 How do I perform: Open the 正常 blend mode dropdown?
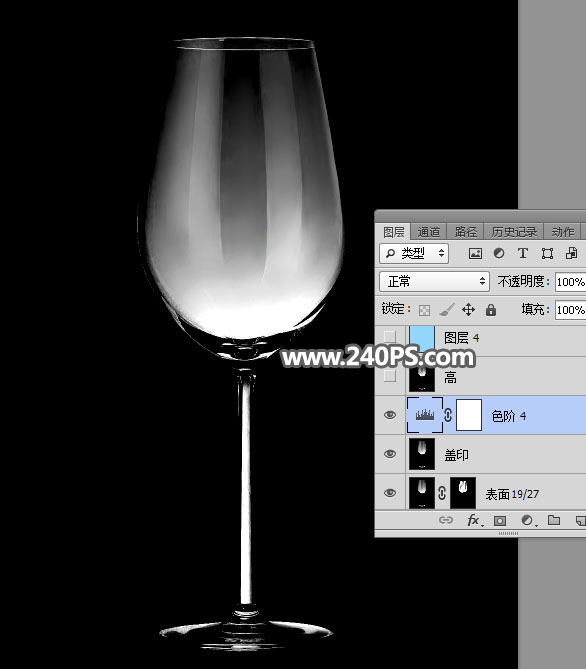434,281
